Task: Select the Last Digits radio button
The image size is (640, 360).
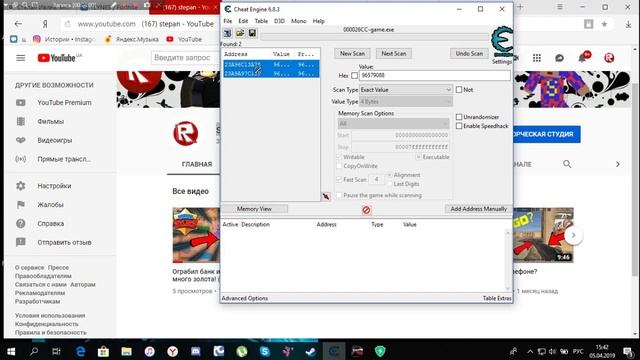Action: [x=389, y=184]
